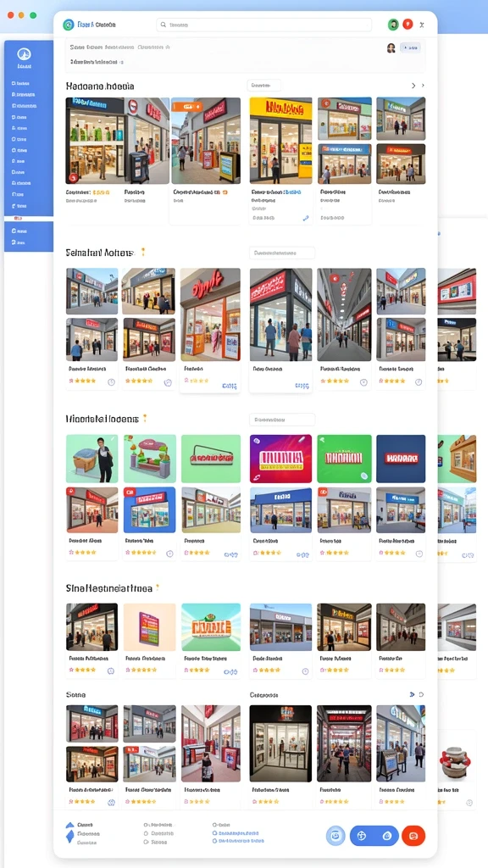Click the light blue circular icon in footer

pyautogui.click(x=335, y=835)
